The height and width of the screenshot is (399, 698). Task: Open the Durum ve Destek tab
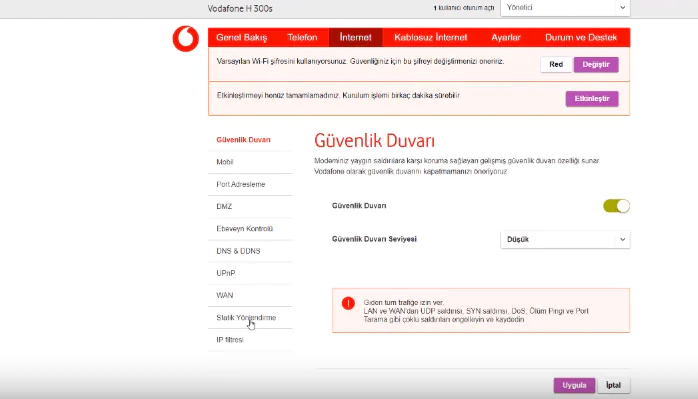click(581, 37)
